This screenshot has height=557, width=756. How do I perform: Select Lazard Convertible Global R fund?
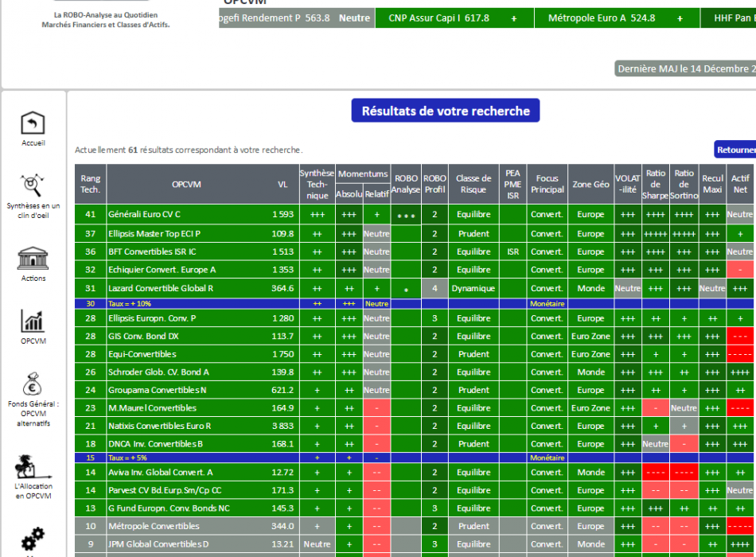point(161,288)
